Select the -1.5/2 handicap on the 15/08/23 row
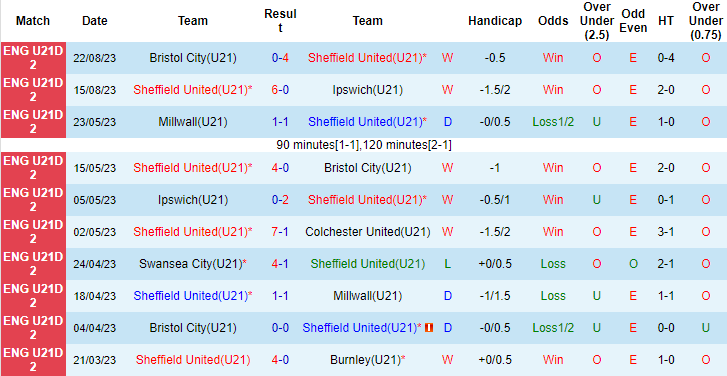Image resolution: width=727 pixels, height=376 pixels. tap(495, 90)
